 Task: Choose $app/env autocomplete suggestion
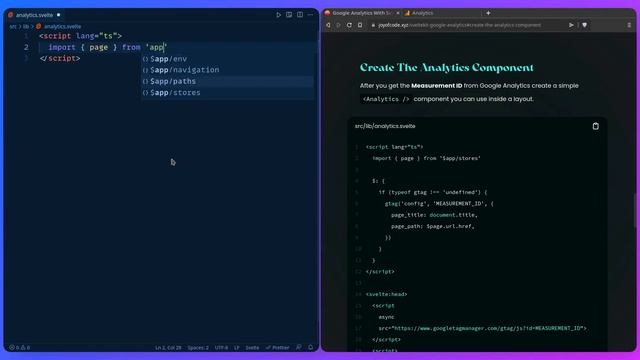click(228, 59)
